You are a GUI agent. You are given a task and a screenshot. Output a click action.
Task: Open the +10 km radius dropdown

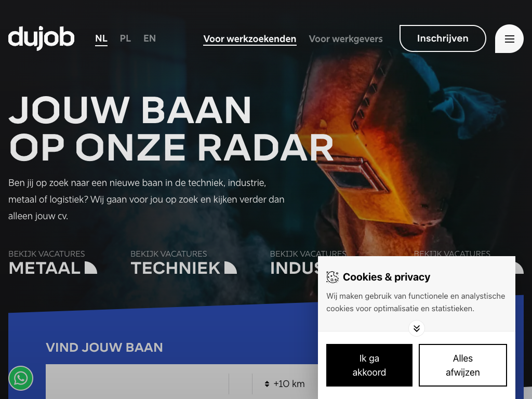pyautogui.click(x=284, y=384)
